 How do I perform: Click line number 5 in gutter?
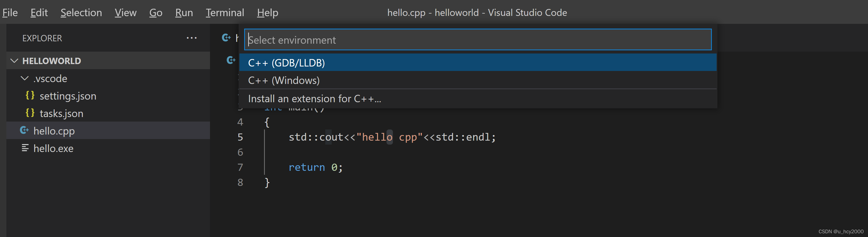point(240,137)
